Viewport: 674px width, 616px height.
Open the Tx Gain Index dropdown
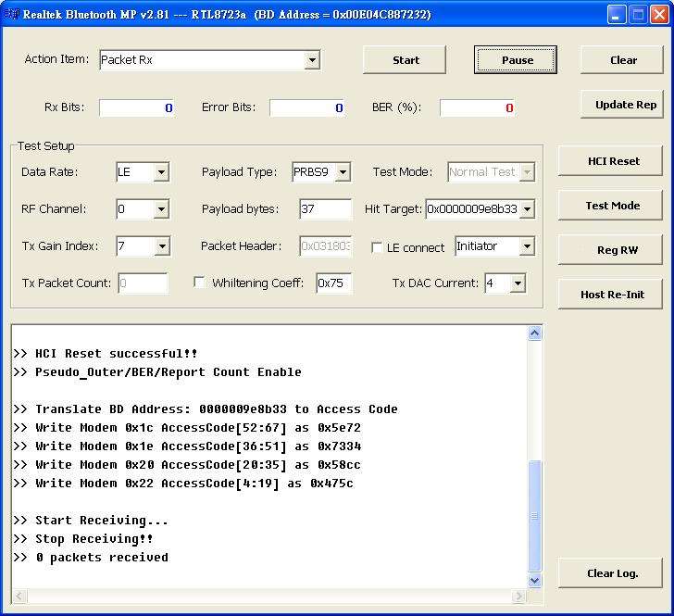(x=162, y=246)
